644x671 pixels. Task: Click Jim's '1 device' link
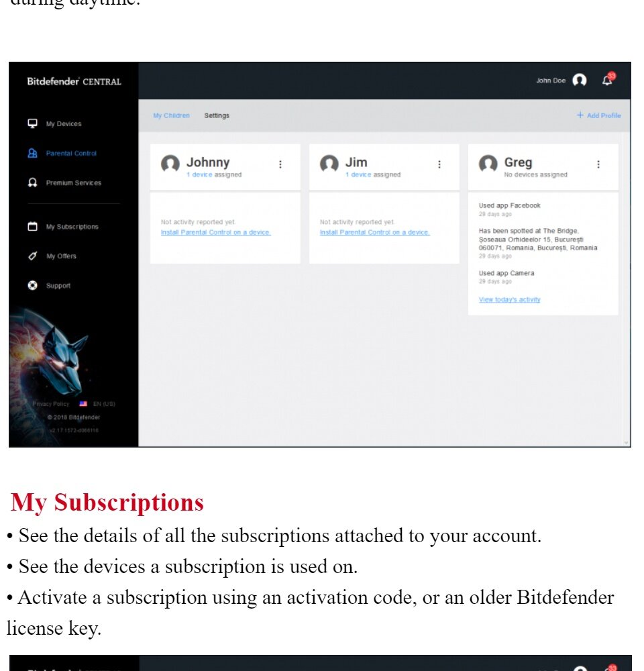pos(358,174)
